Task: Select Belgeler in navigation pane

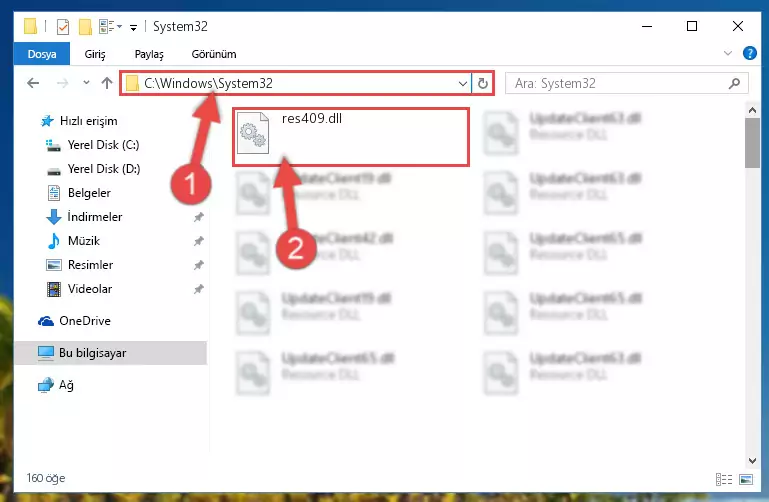Action: click(x=89, y=193)
